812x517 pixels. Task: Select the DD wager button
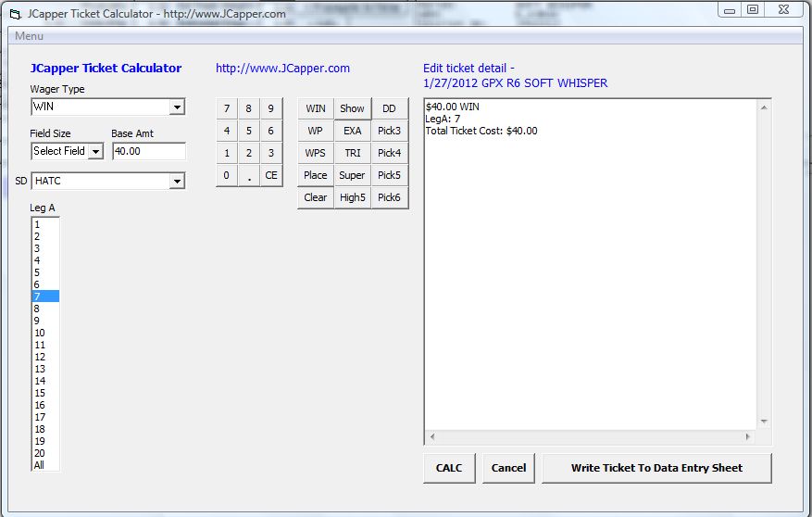pyautogui.click(x=390, y=108)
